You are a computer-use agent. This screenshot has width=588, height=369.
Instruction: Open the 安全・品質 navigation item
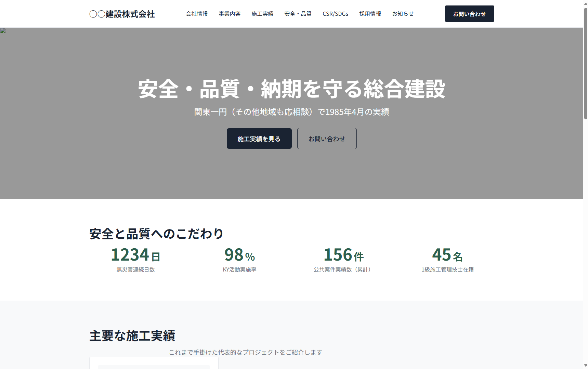click(x=298, y=14)
